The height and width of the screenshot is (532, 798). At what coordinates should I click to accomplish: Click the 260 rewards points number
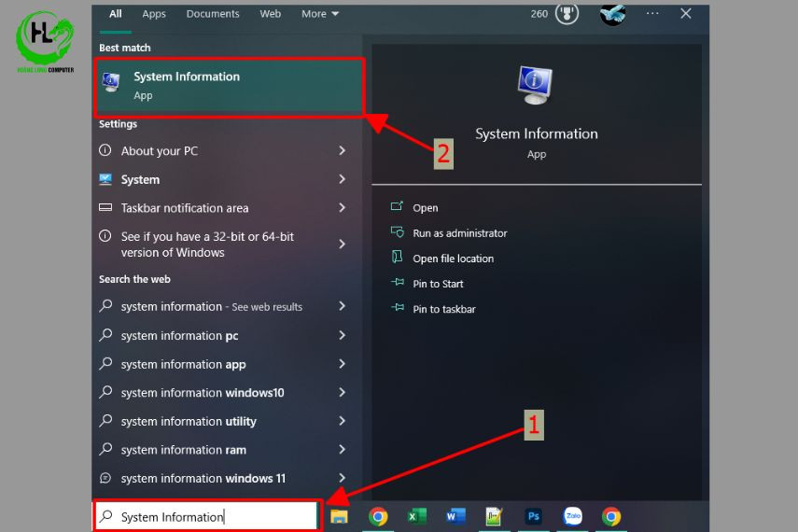[x=539, y=14]
